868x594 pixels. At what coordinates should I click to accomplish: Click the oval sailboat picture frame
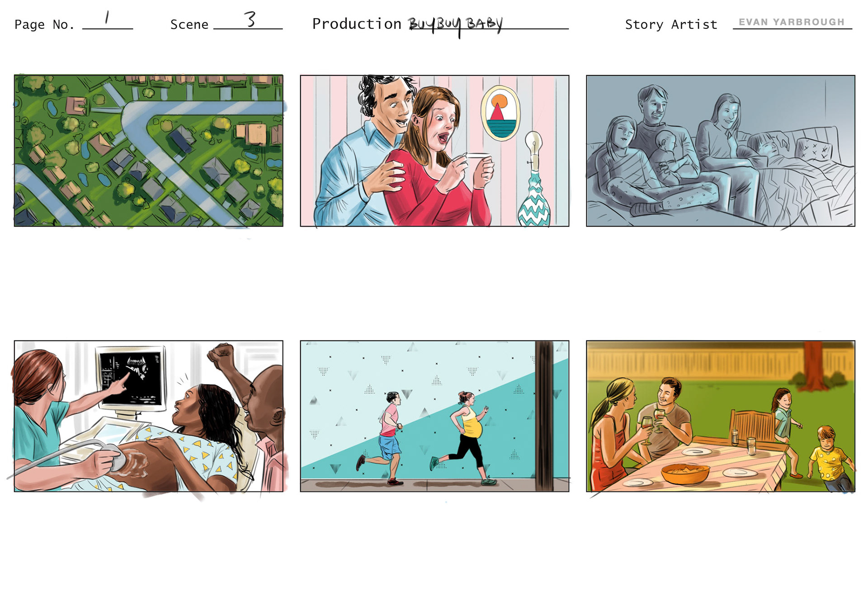tap(500, 113)
